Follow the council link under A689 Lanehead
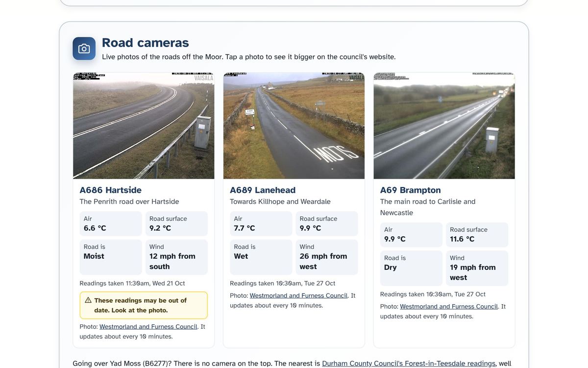This screenshot has height=368, width=588. [299, 295]
